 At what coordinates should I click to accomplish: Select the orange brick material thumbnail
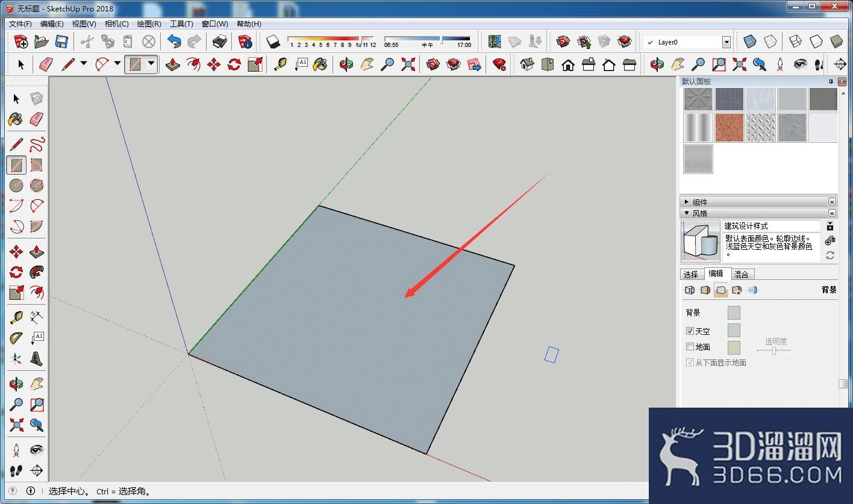click(x=730, y=128)
